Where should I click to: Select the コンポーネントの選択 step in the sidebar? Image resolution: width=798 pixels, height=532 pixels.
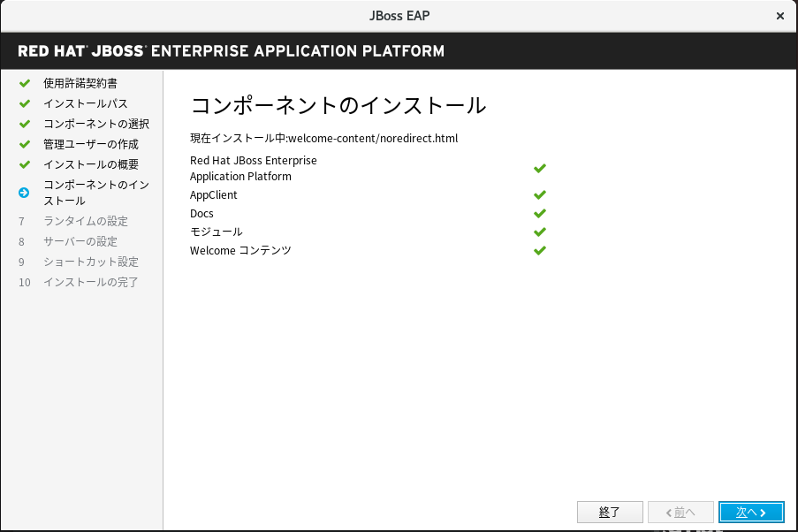coord(96,124)
